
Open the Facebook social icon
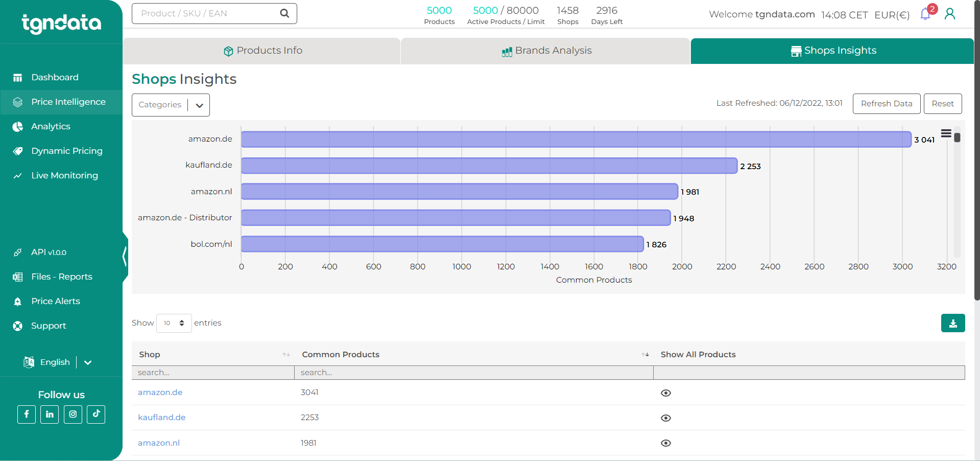[x=27, y=414]
